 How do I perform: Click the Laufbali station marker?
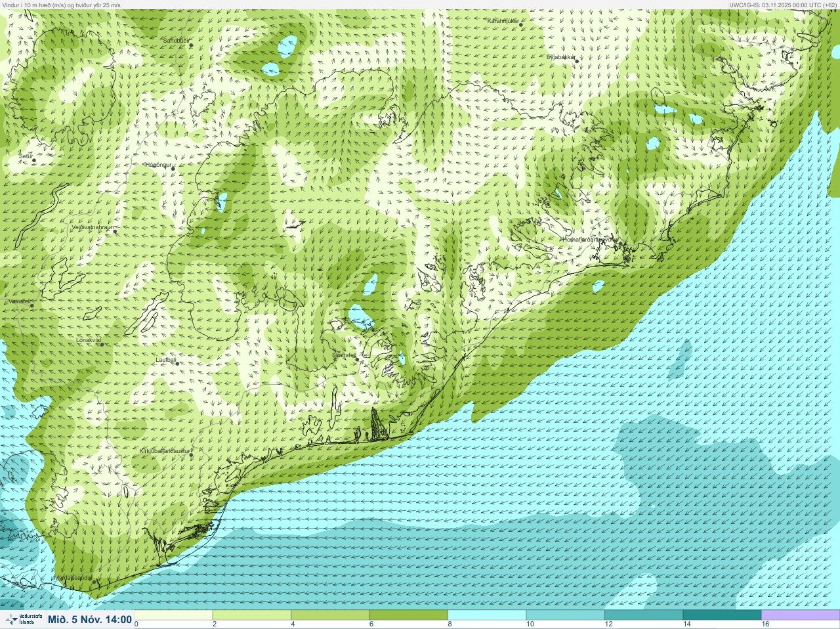177,364
